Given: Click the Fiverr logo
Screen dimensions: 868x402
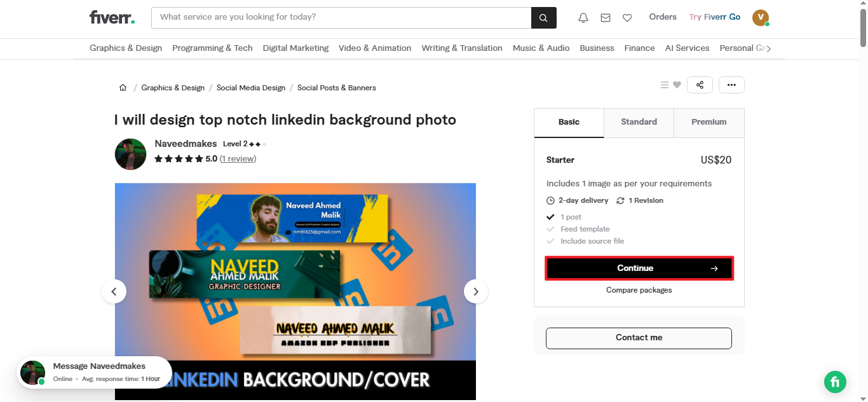Looking at the screenshot, I should pyautogui.click(x=112, y=17).
